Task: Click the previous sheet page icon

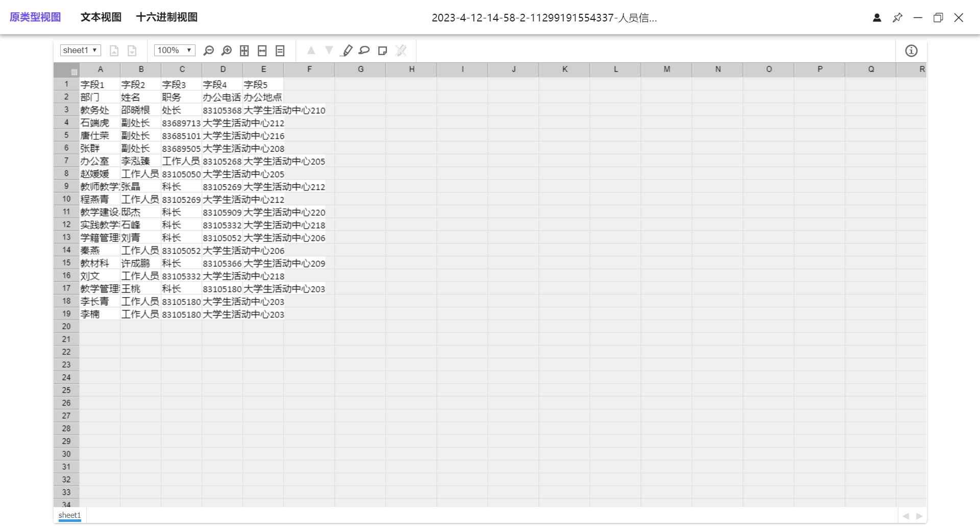Action: pos(114,51)
